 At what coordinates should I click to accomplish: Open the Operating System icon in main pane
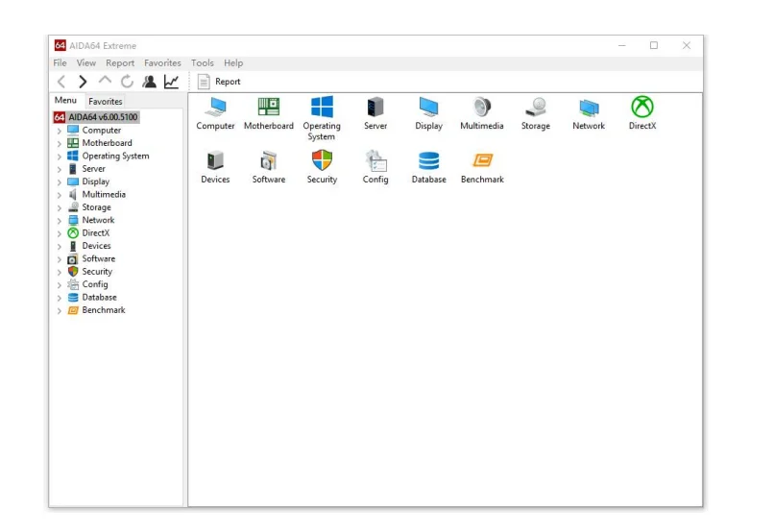pos(322,108)
